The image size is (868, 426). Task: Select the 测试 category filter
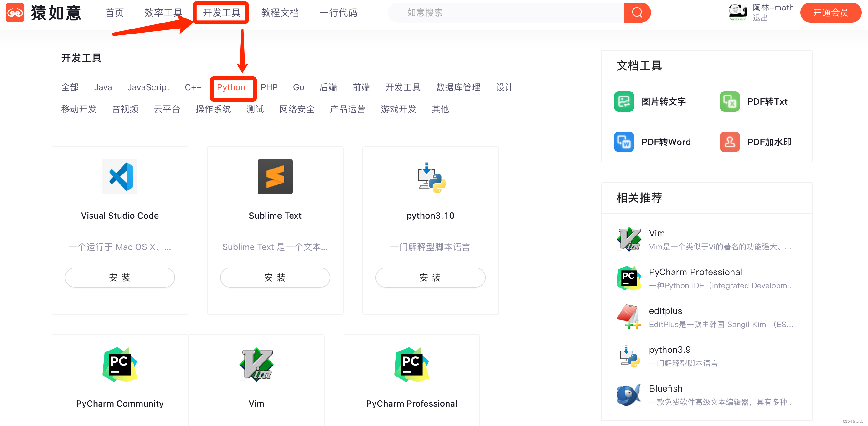[x=255, y=109]
